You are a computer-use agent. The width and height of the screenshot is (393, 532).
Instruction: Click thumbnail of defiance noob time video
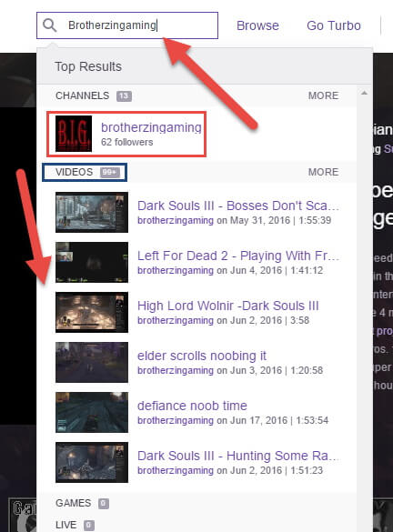(x=92, y=412)
